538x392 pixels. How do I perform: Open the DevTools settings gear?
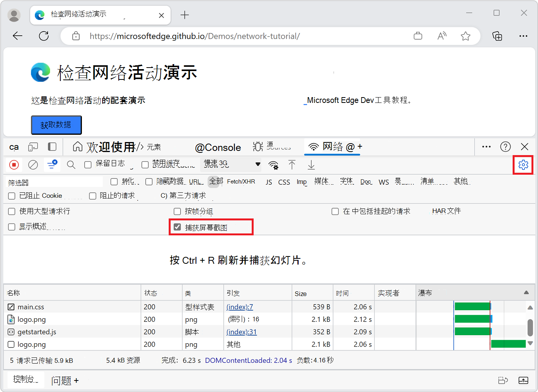pos(523,165)
